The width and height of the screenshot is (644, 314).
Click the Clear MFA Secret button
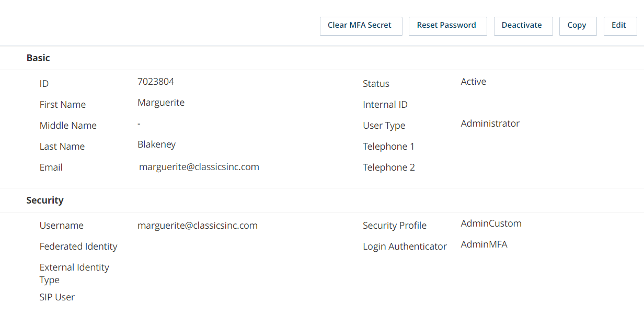(x=361, y=26)
